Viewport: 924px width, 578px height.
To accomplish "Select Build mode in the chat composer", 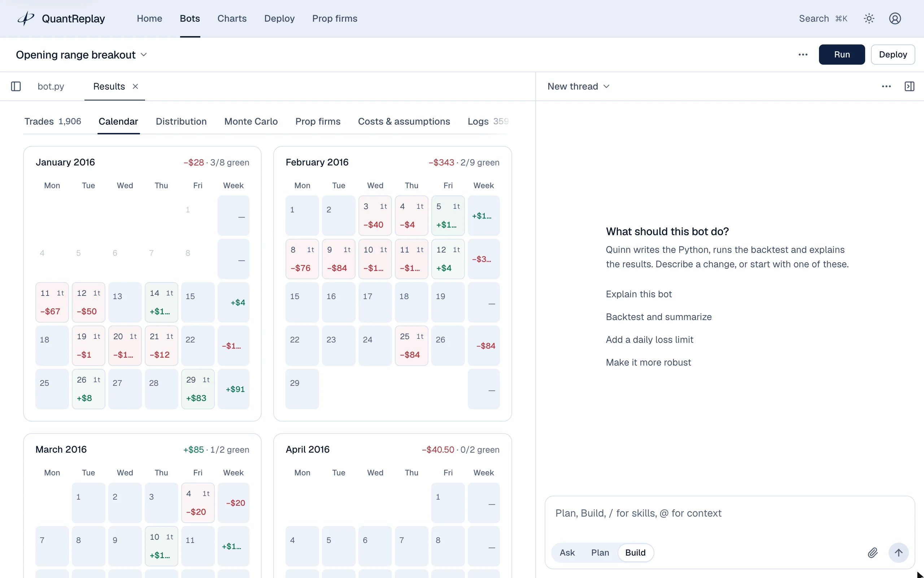I will point(635,552).
